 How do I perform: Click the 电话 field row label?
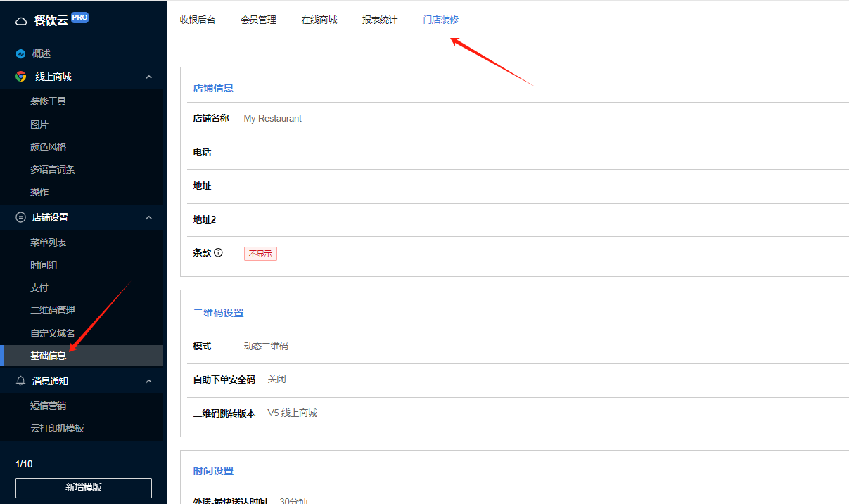202,152
